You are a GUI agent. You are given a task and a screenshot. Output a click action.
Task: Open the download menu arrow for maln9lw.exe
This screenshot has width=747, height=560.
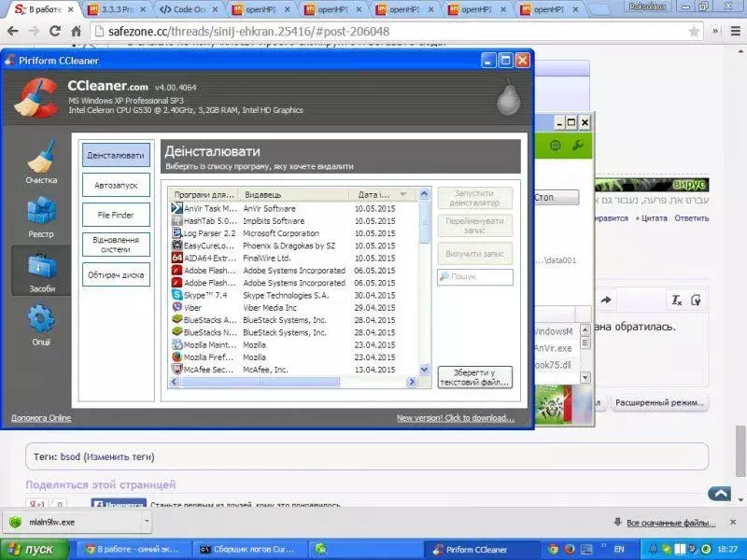[147, 522]
